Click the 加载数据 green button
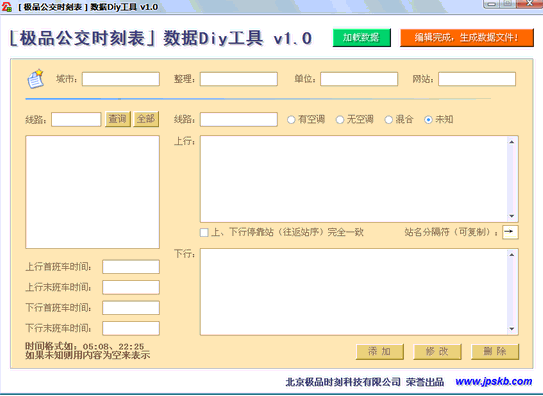Viewport: 543px width, 396px height. pyautogui.click(x=362, y=37)
